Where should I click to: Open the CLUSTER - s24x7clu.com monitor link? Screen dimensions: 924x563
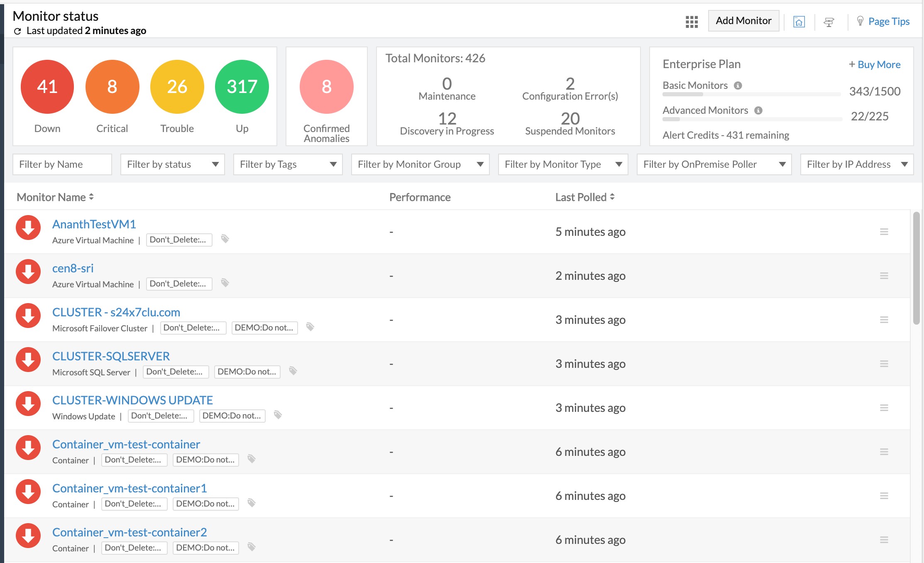tap(116, 312)
